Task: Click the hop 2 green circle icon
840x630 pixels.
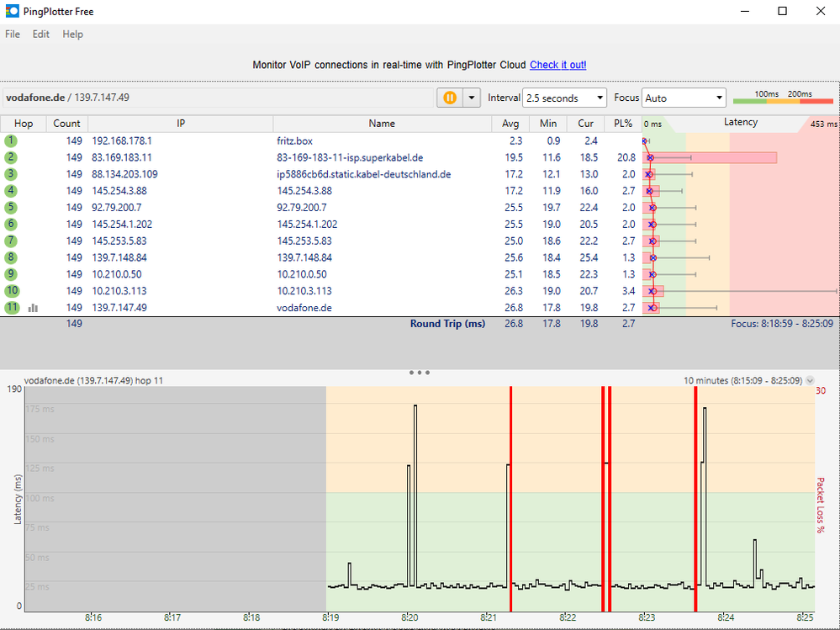Action: 11,157
